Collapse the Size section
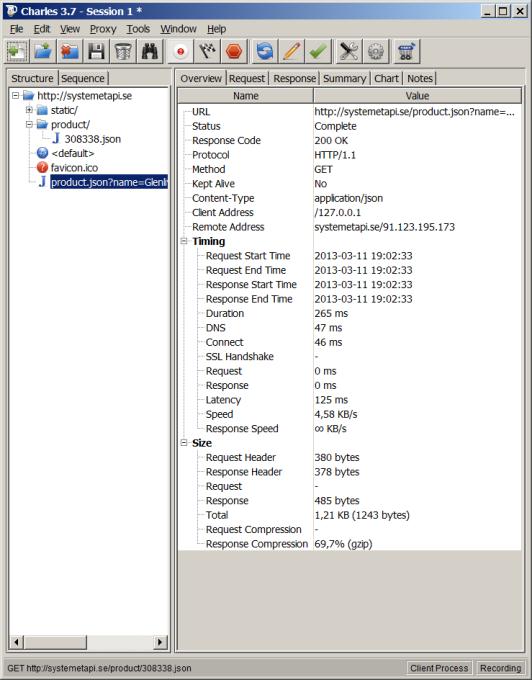 click(x=184, y=443)
